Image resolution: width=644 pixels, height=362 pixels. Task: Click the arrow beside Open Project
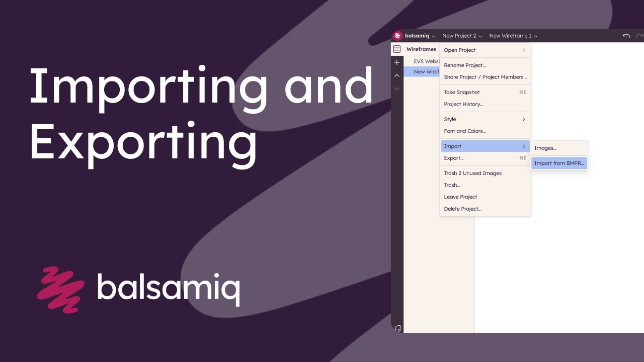tap(524, 50)
